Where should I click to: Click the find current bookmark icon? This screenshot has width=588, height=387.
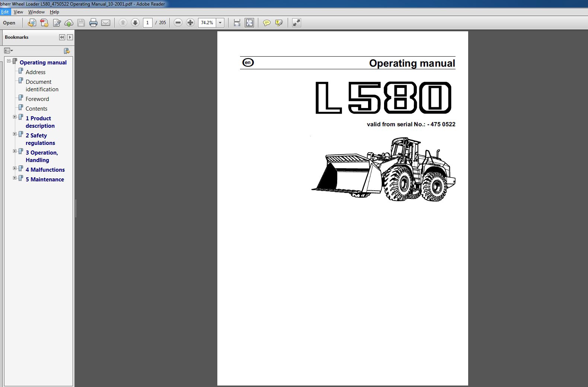point(67,51)
